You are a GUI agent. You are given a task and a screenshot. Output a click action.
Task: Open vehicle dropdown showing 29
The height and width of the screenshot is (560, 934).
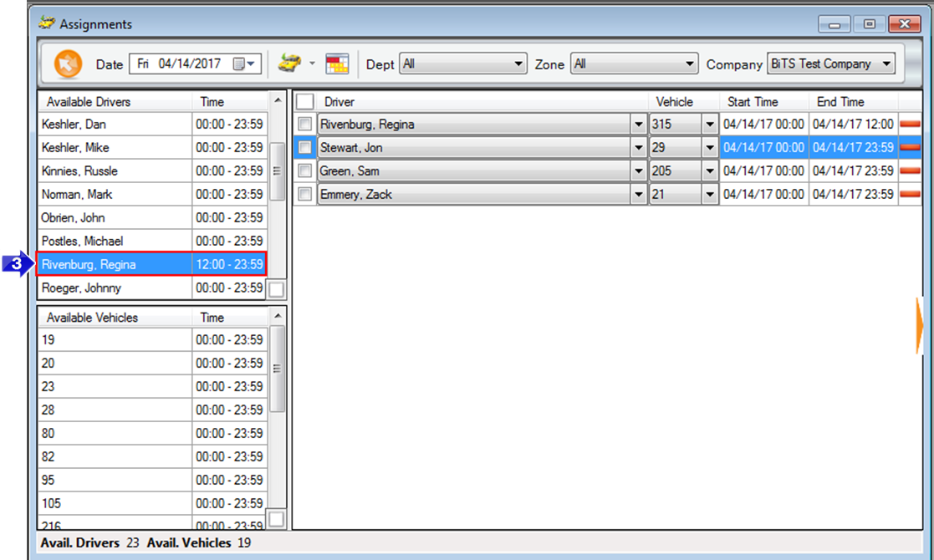click(x=709, y=148)
